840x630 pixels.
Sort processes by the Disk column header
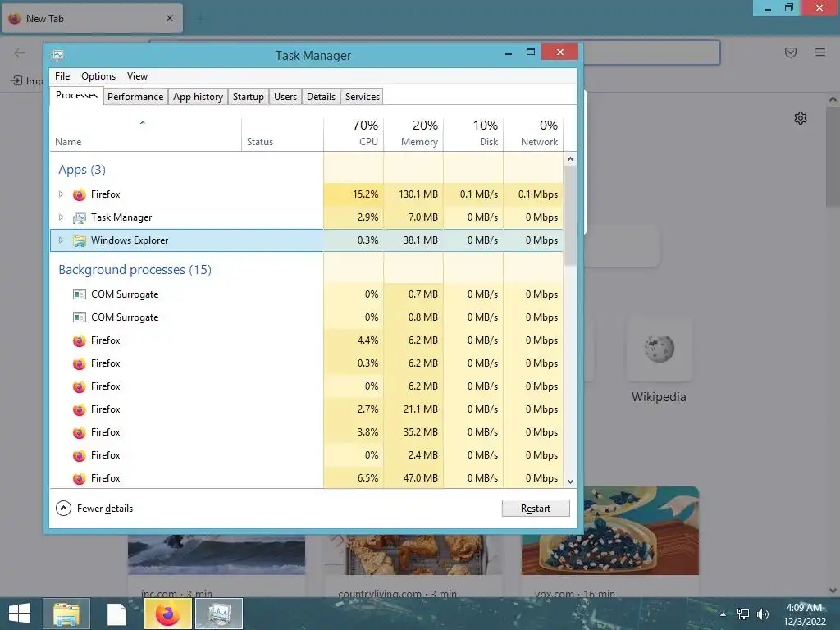tap(473, 132)
